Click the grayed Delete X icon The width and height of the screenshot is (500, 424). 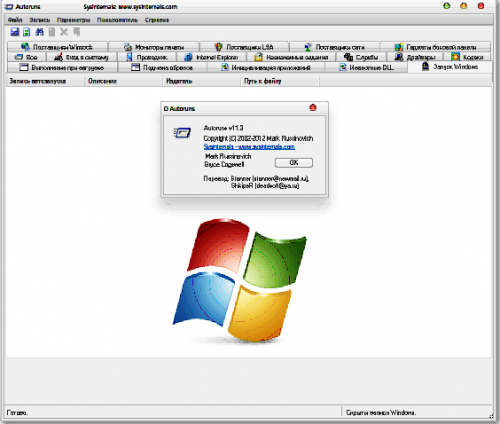coord(64,32)
